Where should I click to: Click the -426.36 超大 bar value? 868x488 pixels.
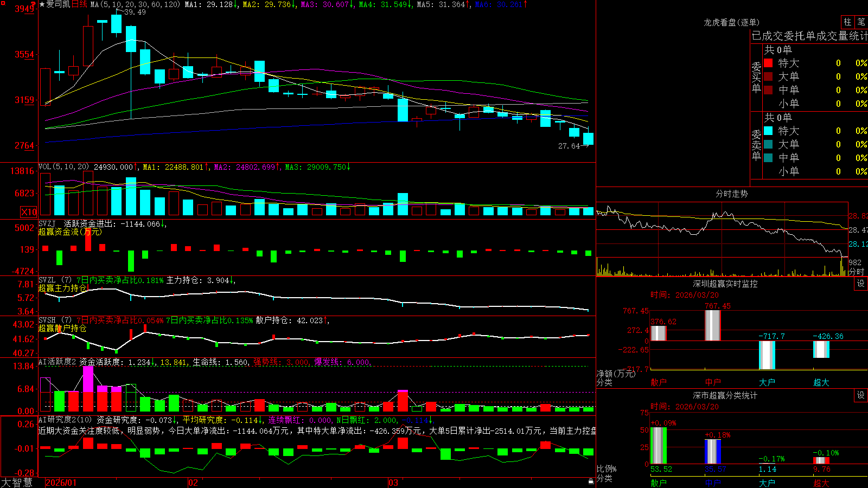(x=828, y=336)
